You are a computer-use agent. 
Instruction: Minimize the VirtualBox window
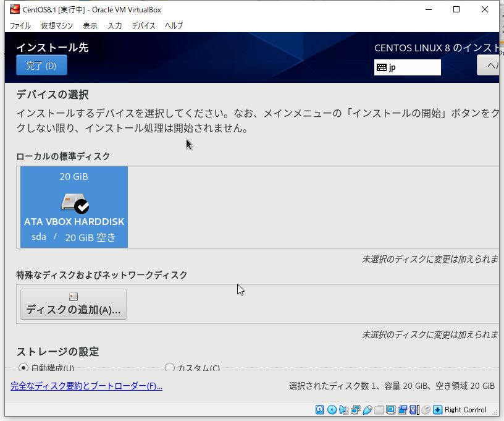click(429, 9)
